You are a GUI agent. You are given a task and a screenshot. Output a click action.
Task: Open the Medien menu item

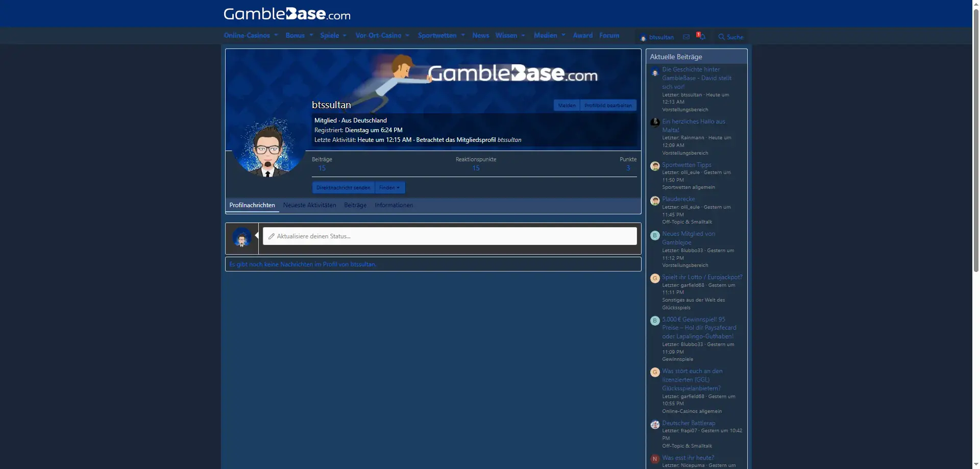click(x=546, y=35)
